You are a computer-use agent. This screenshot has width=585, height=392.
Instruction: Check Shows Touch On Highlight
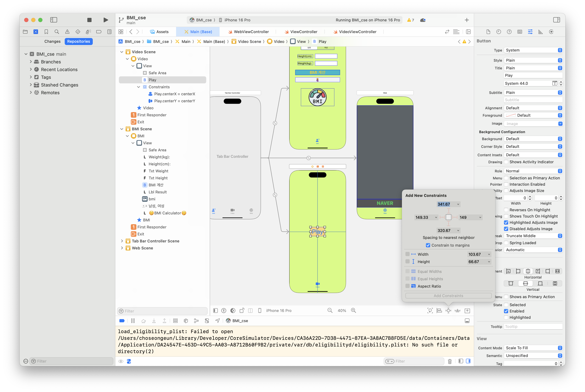pyautogui.click(x=506, y=216)
